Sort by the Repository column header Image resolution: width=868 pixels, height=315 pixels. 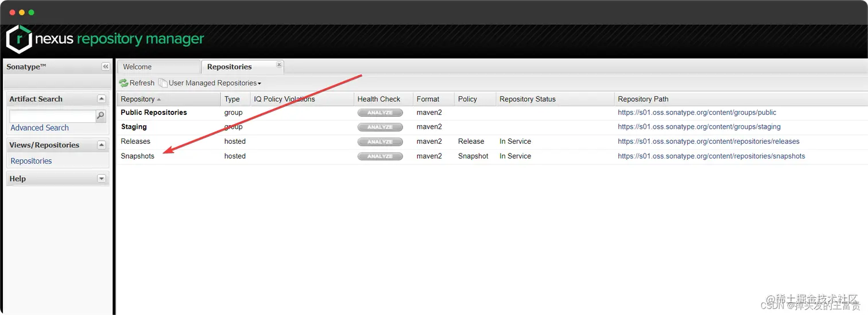point(169,99)
